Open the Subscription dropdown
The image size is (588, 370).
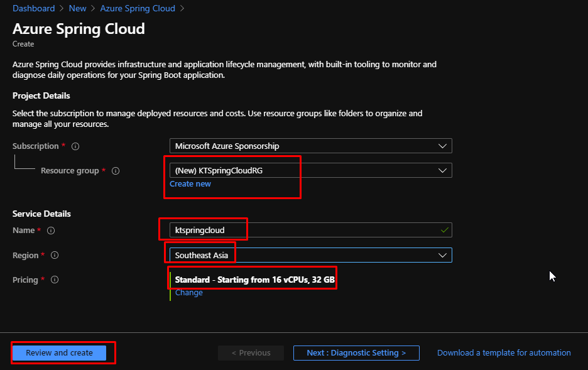(x=310, y=146)
